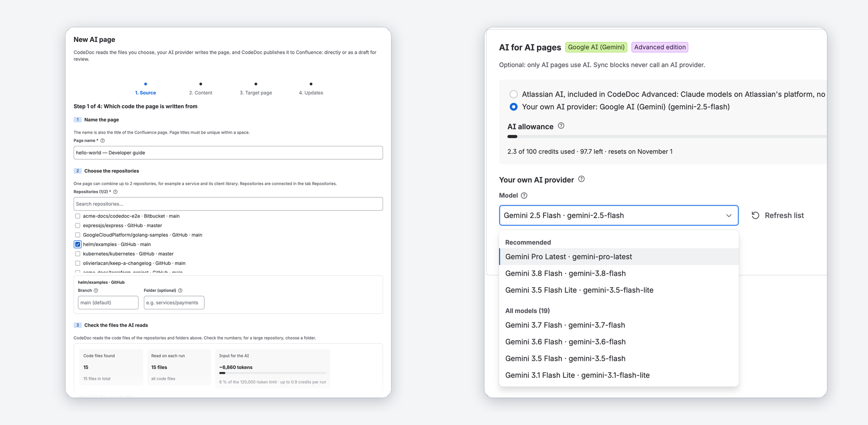Open the Branch field help icon
The height and width of the screenshot is (425, 868).
(96, 290)
